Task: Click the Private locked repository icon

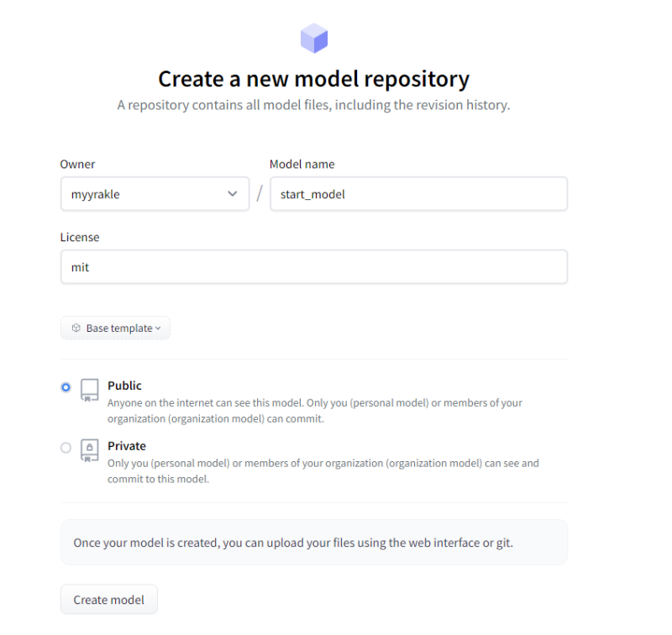Action: coord(89,449)
